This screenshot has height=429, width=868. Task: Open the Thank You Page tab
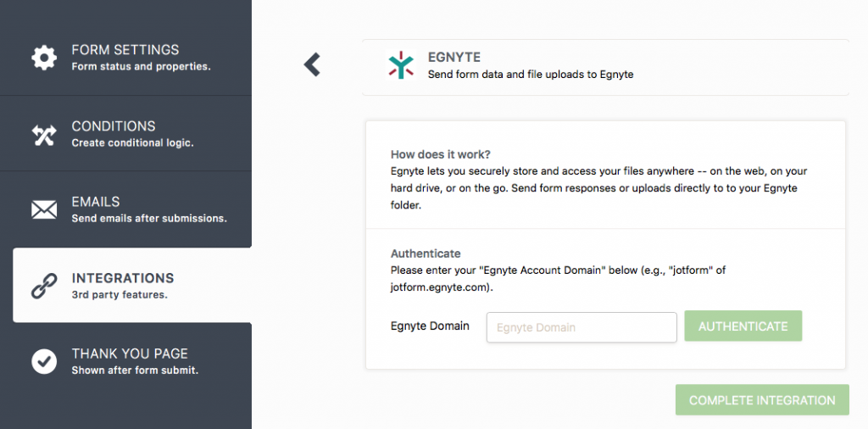(x=130, y=354)
